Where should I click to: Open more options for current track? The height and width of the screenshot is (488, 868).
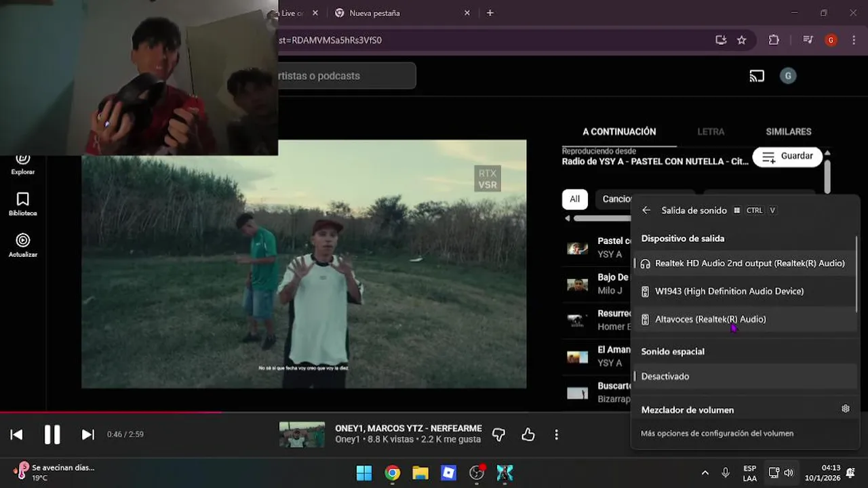(x=556, y=434)
